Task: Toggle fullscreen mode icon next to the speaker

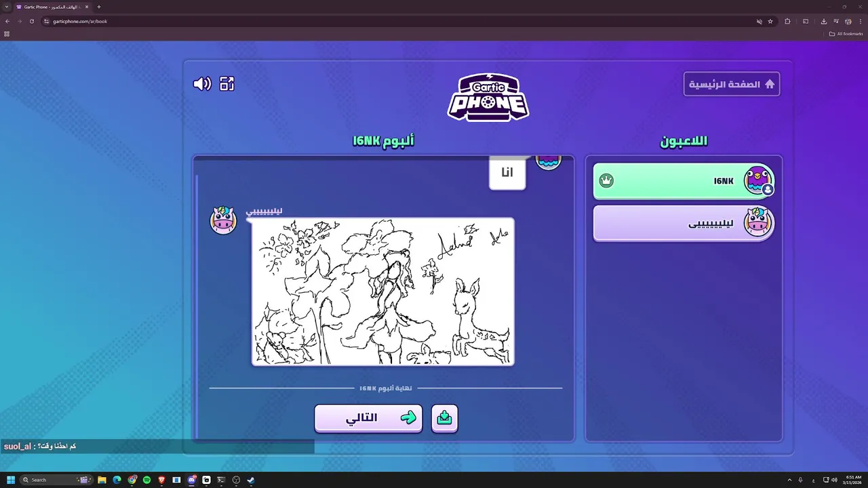Action: point(227,84)
